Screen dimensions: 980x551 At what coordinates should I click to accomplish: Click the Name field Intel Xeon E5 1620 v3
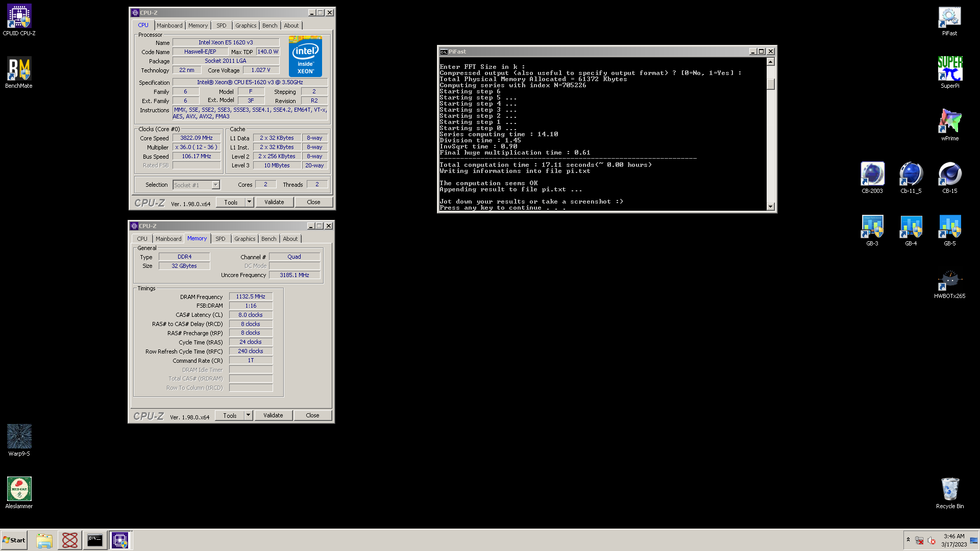pos(226,42)
